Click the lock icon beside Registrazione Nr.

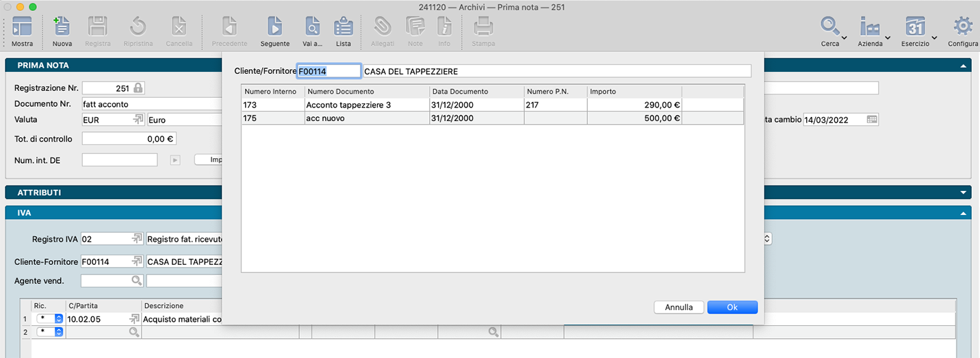[138, 88]
